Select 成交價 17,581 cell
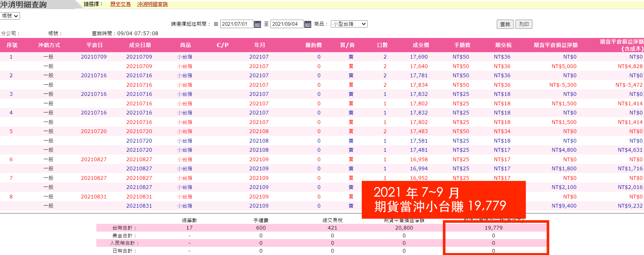This screenshot has height=255, width=644. (419, 141)
